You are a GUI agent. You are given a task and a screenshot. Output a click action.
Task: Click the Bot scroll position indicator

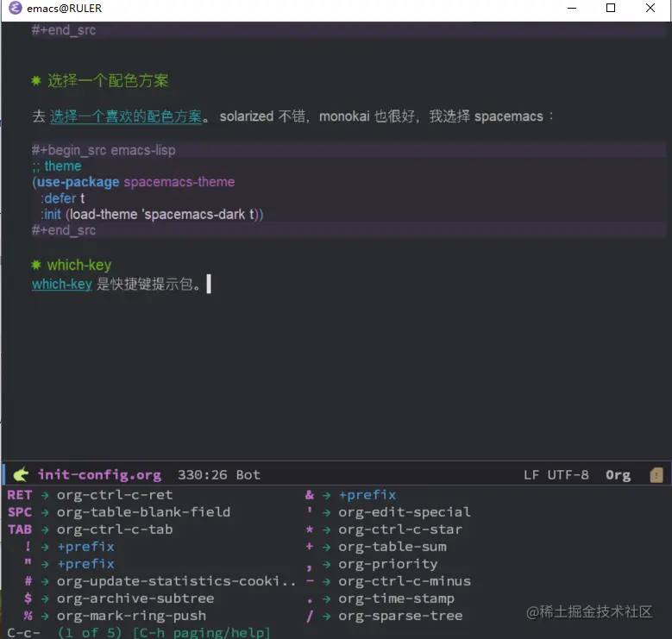point(248,474)
